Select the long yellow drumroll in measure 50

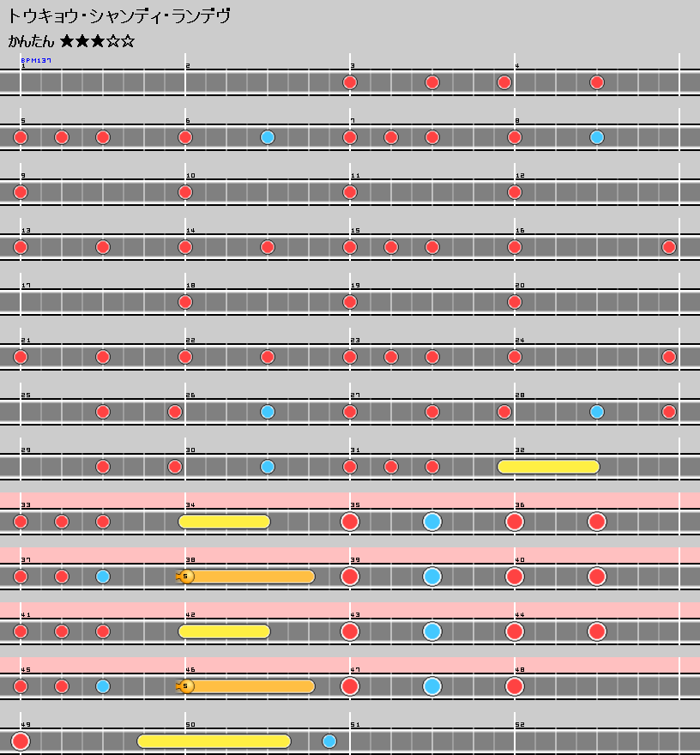214,741
